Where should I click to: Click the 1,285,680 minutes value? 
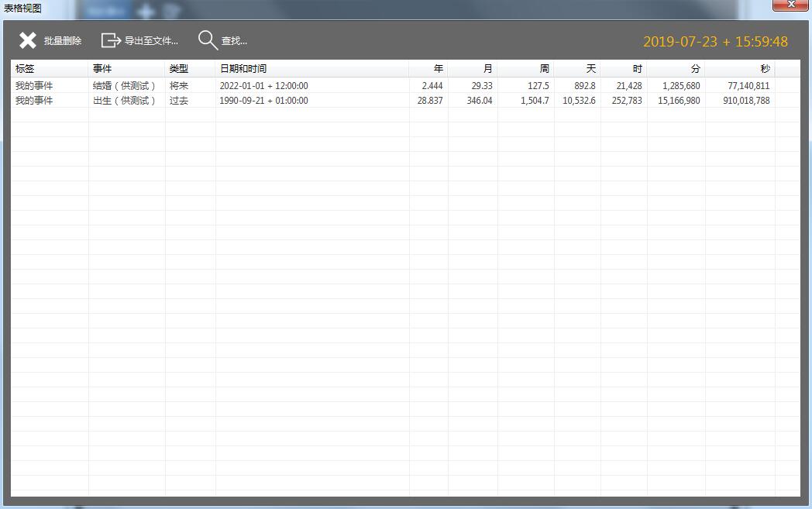tap(682, 86)
